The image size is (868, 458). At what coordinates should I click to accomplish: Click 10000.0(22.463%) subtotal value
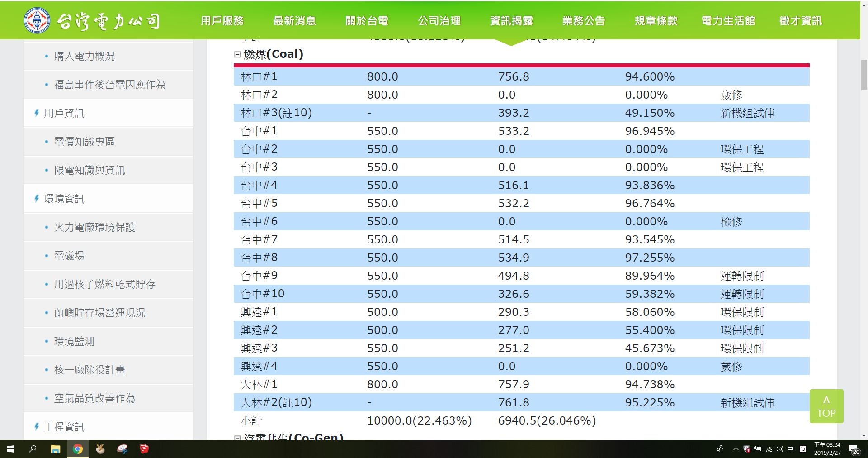[x=419, y=421]
